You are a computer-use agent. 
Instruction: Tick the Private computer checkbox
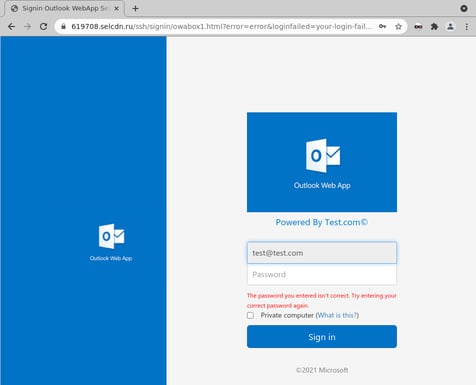point(250,315)
